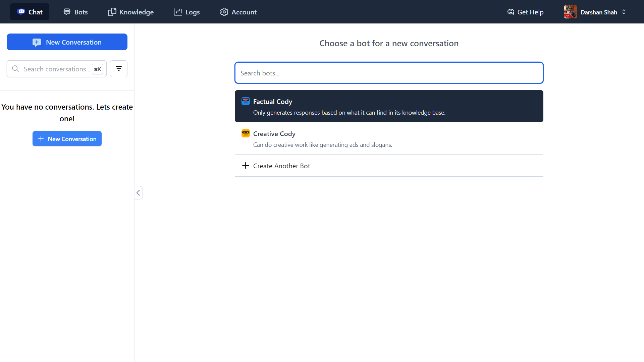Click the Knowledge documents icon
The height and width of the screenshot is (362, 644).
pos(112,12)
